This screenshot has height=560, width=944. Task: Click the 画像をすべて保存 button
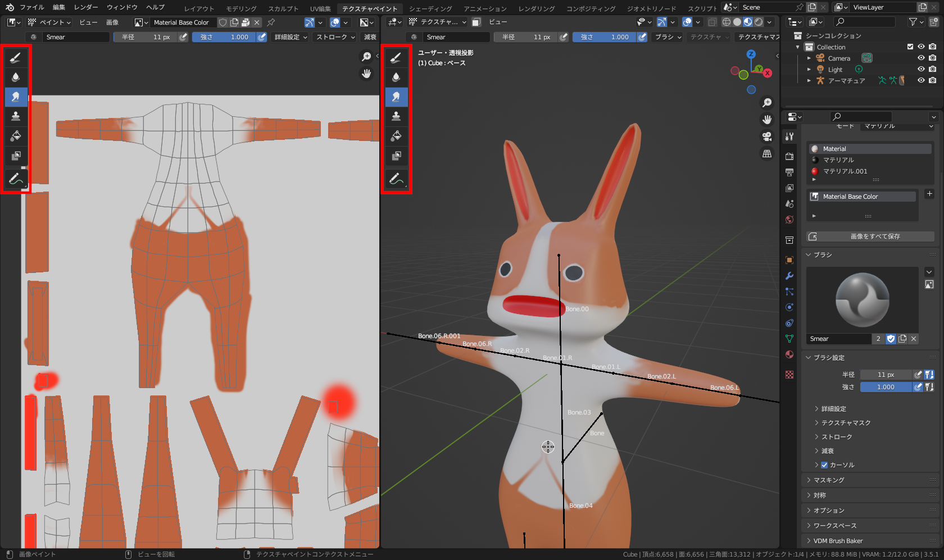(x=874, y=236)
